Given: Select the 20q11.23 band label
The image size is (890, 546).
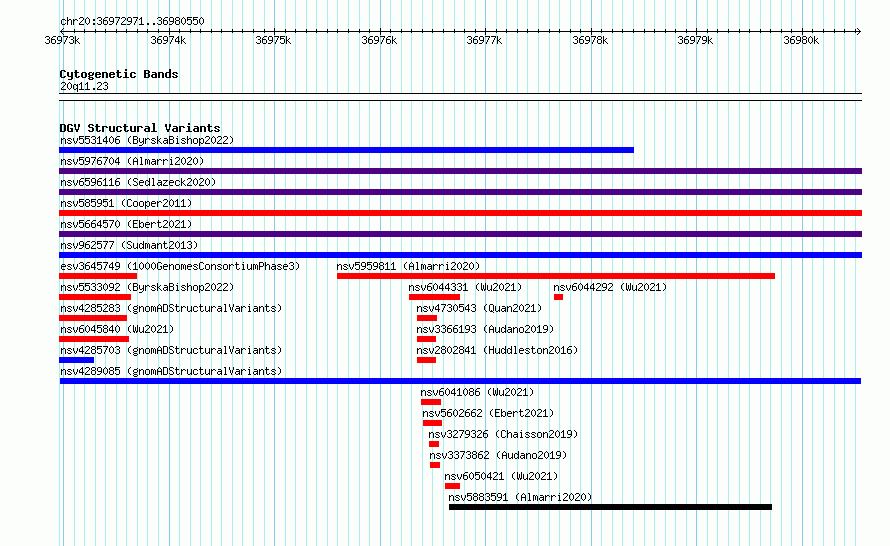Looking at the screenshot, I should click(x=84, y=86).
